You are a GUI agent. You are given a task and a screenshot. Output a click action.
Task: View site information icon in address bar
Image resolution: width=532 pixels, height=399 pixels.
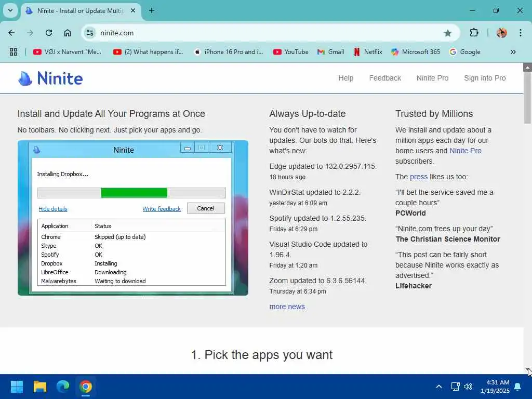click(90, 33)
